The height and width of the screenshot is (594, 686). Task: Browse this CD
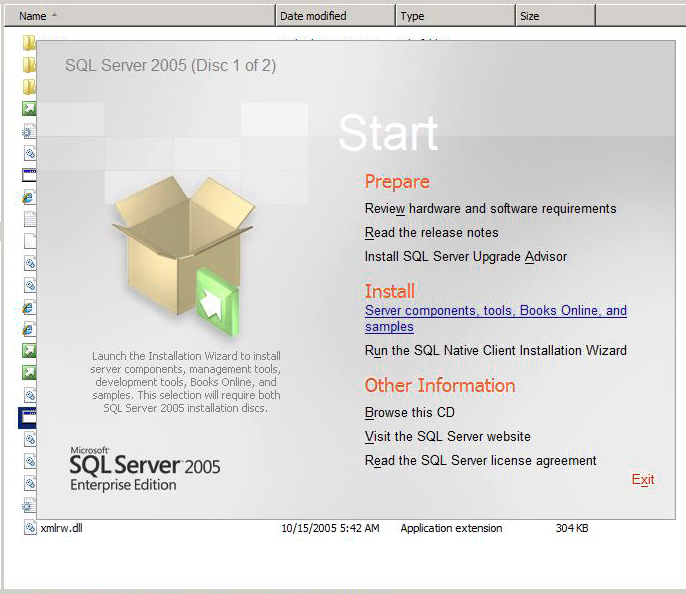click(x=410, y=413)
